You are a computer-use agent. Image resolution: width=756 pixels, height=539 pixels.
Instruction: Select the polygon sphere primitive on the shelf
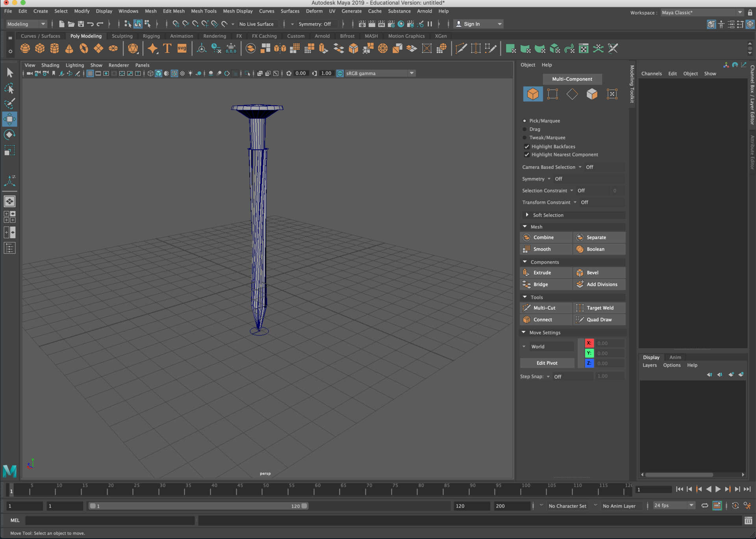click(x=25, y=48)
